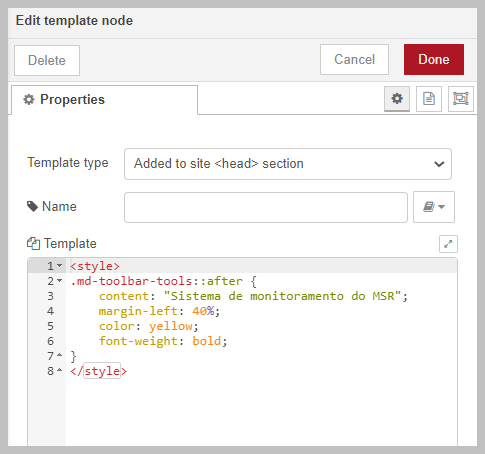Open node description document icon
The image size is (485, 454).
[429, 99]
